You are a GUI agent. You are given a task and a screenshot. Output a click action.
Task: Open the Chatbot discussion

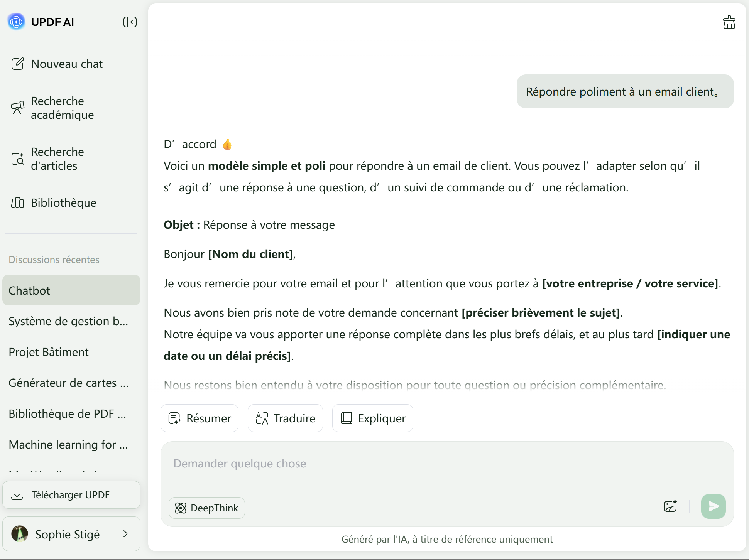pyautogui.click(x=71, y=290)
